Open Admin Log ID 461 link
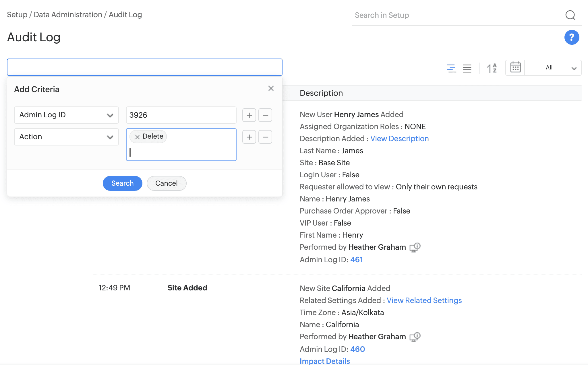588x365 pixels. click(x=357, y=260)
